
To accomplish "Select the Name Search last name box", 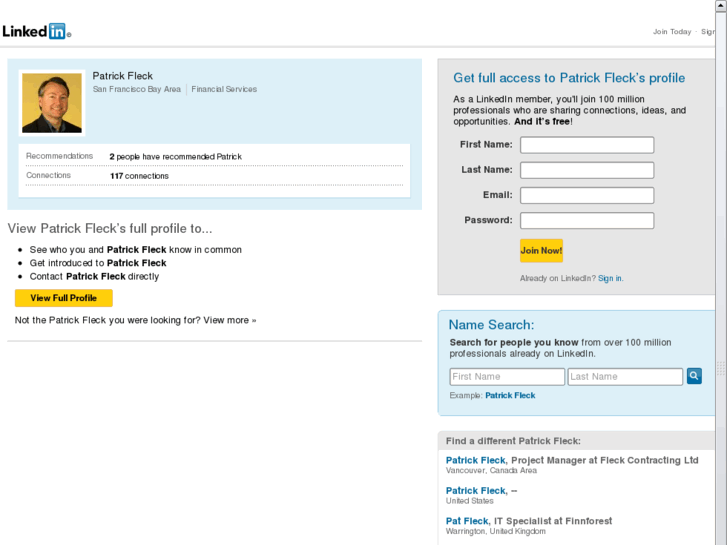I will coord(625,377).
